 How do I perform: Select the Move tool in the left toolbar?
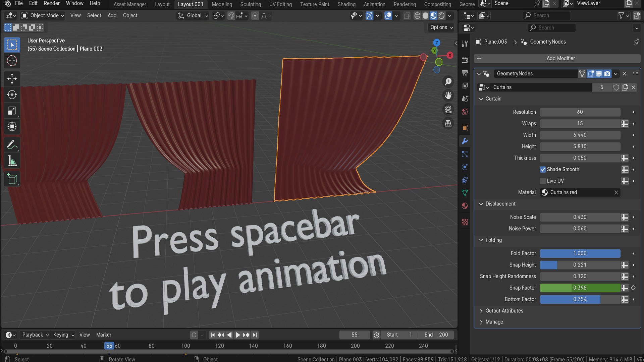(x=12, y=79)
